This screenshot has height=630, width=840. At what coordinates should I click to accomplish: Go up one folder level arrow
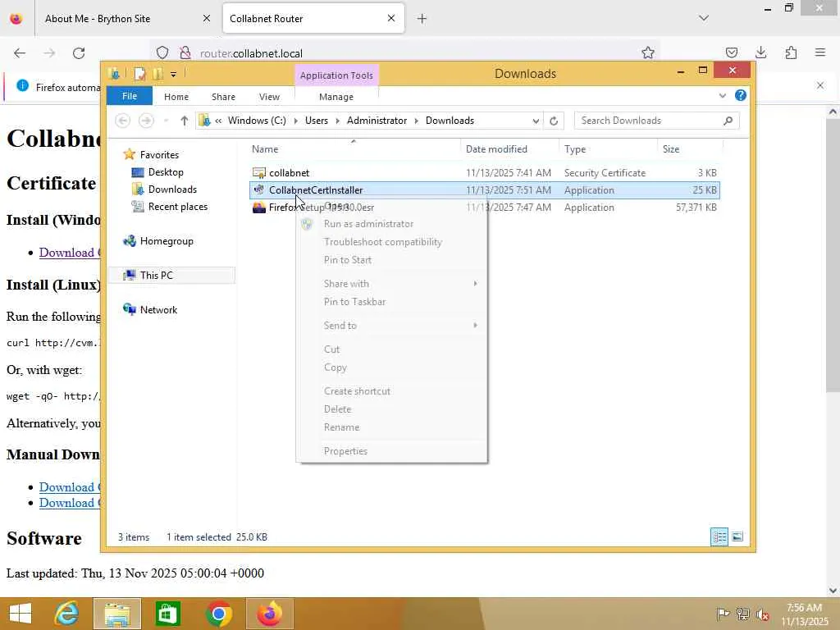(x=185, y=121)
